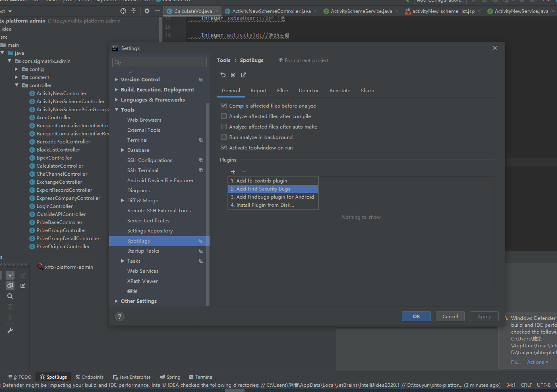Hide the Project panel with the minus icon
The image size is (557, 392).
pyautogui.click(x=157, y=11)
